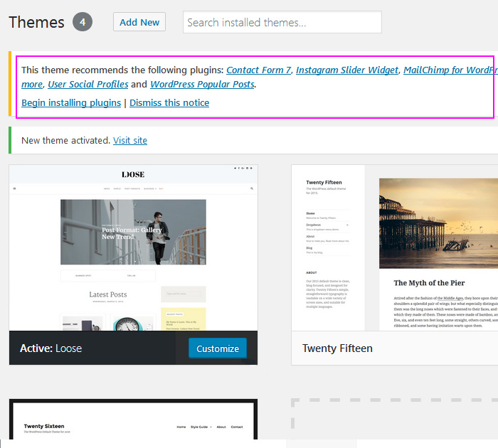
Task: Open the Contact Form 7 plugin link
Action: (258, 70)
